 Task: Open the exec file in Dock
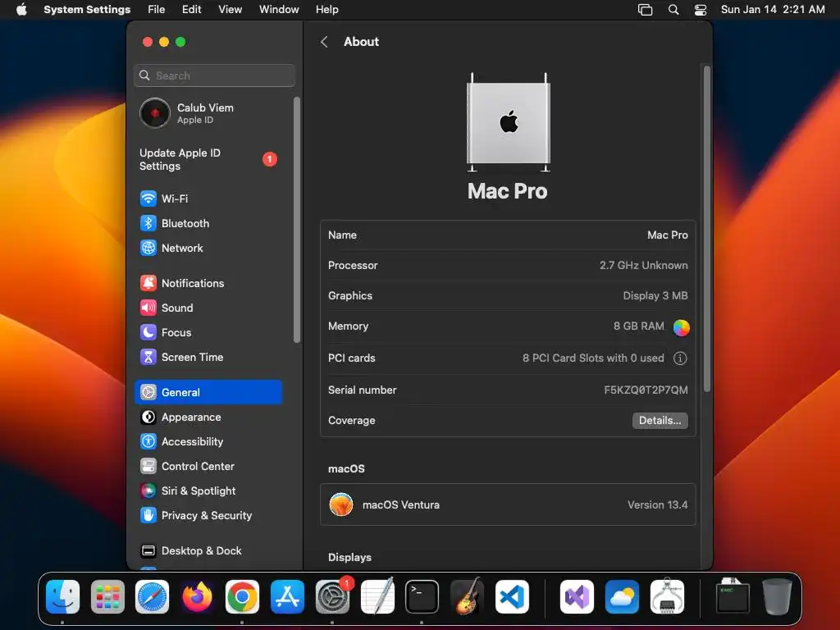[x=733, y=596]
